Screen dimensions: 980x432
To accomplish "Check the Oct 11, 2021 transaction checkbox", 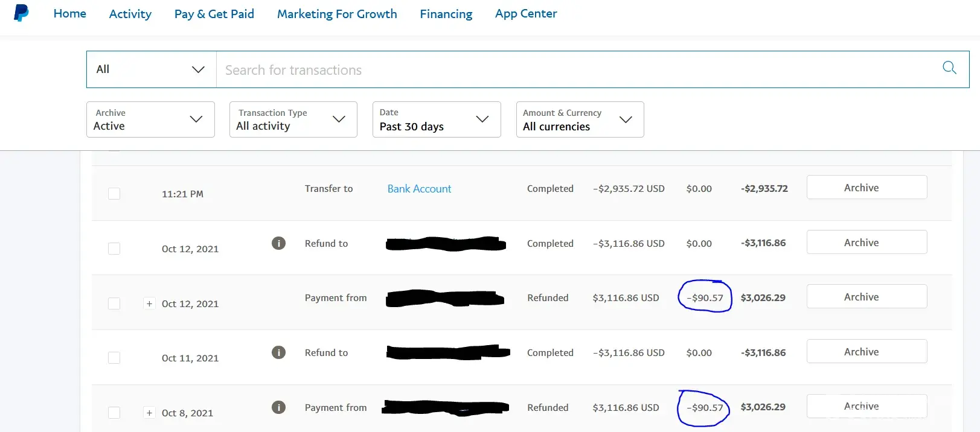I will 114,358.
